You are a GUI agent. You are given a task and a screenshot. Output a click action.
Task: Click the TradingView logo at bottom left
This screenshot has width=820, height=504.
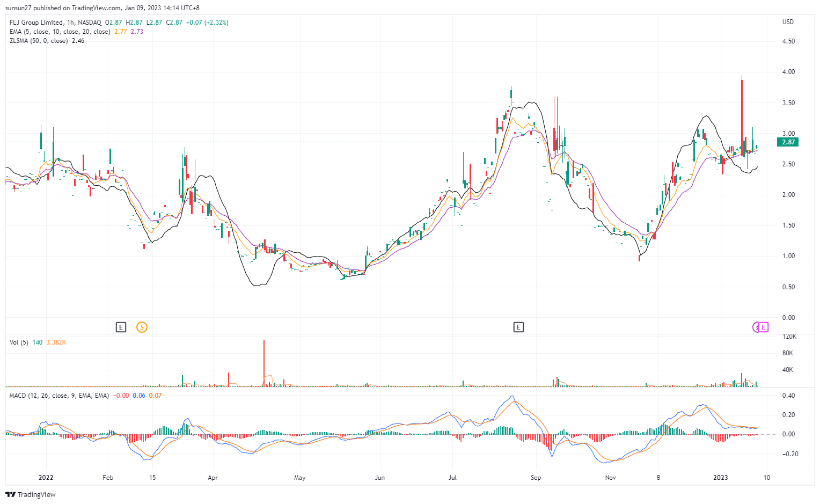click(30, 494)
